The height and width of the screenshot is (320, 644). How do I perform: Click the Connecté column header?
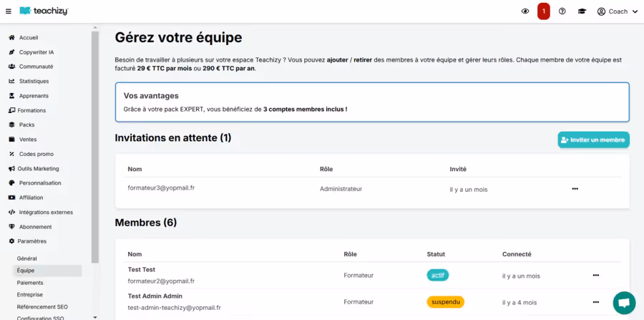(517, 254)
